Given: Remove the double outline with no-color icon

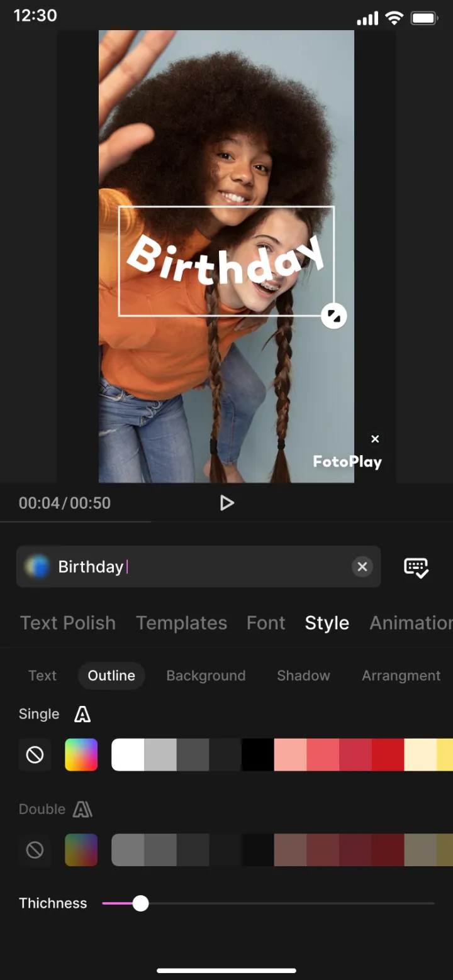Looking at the screenshot, I should (x=35, y=850).
